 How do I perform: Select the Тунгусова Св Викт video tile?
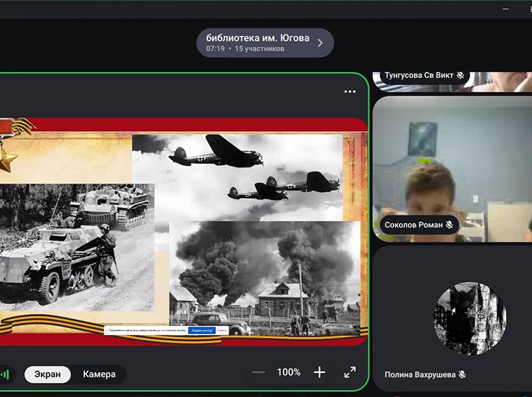click(453, 82)
